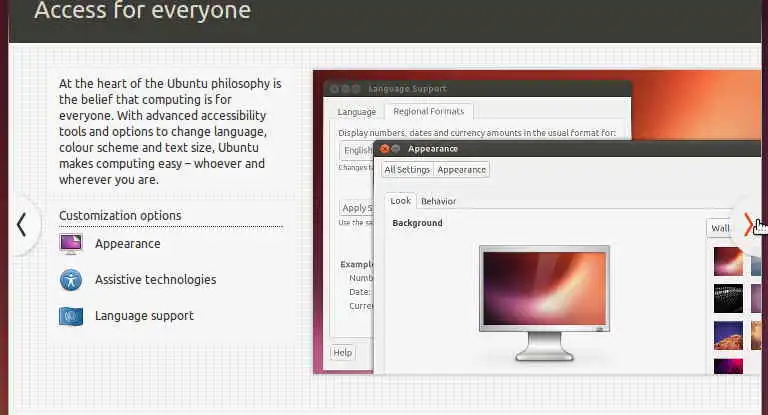Screen dimensions: 768x415
Task: Select the black dotted wallpaper thumbnail
Action: [x=728, y=298]
